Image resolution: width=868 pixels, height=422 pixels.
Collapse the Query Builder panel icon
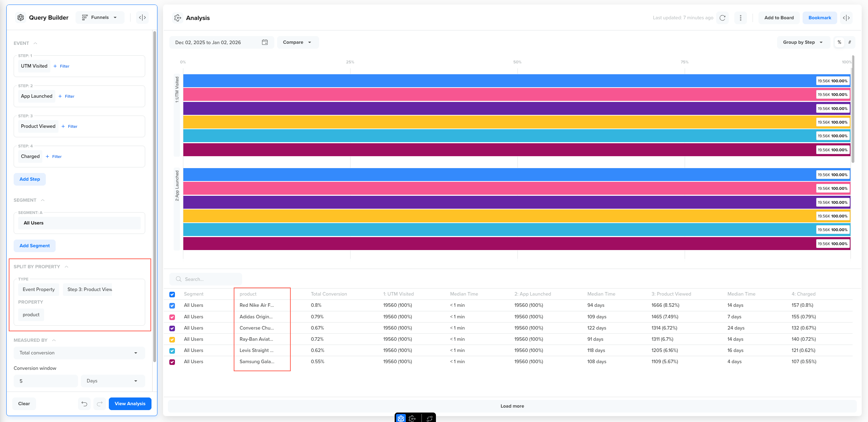pyautogui.click(x=142, y=18)
